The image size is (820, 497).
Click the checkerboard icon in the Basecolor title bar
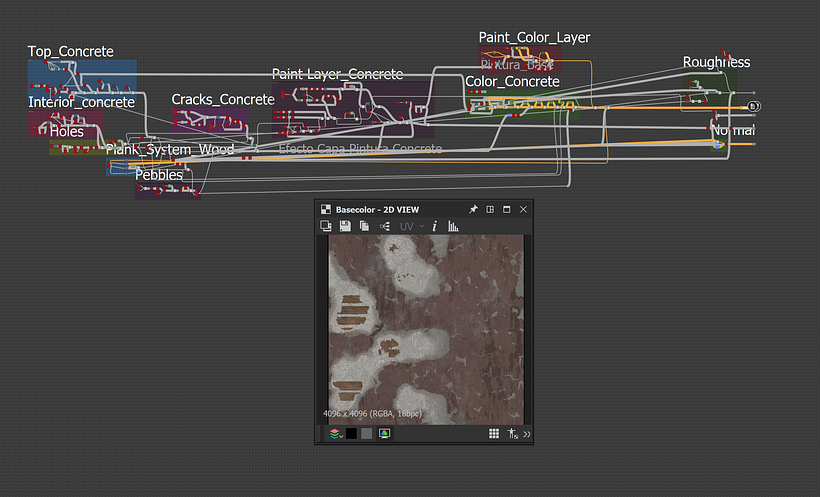pyautogui.click(x=325, y=209)
